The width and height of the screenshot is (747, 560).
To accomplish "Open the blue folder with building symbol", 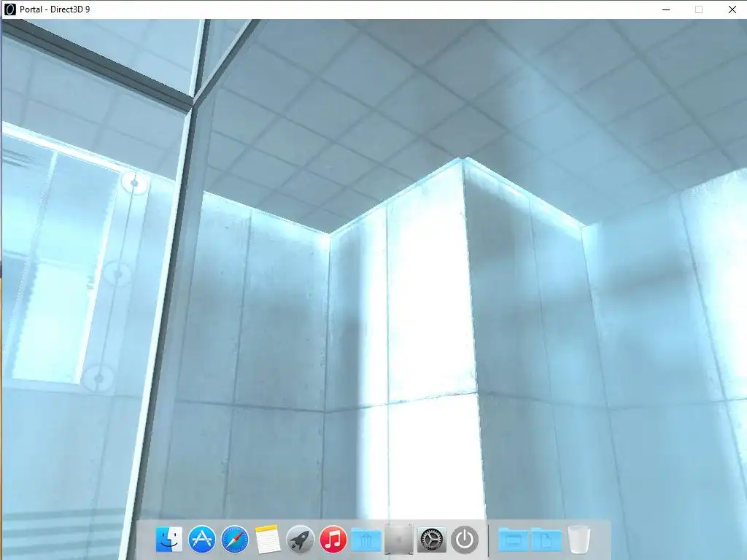I will 366,540.
